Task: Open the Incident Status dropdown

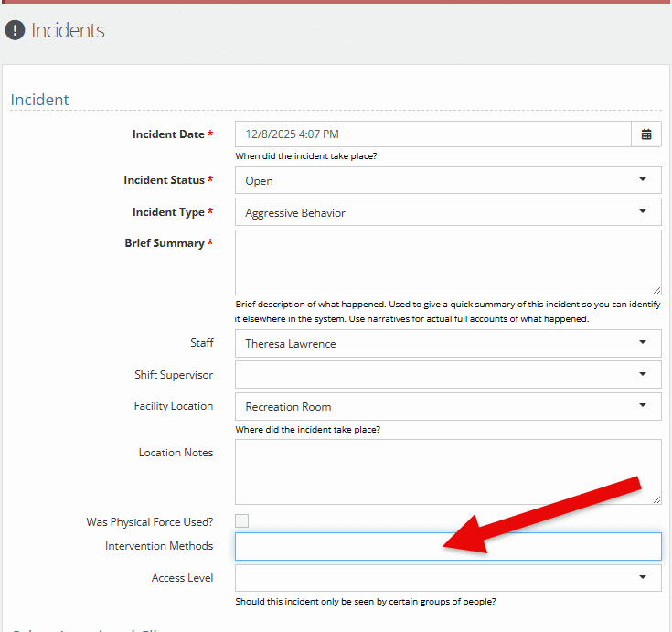Action: tap(447, 180)
